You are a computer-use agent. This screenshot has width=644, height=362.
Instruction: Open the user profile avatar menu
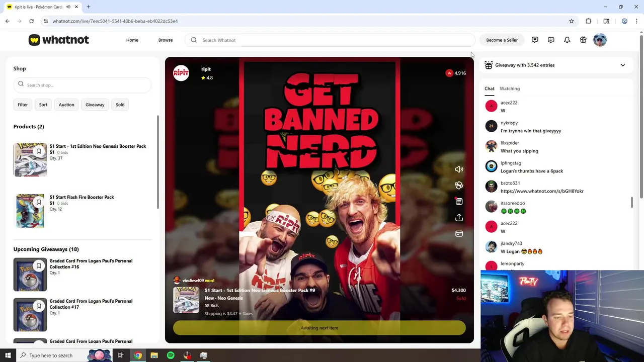coord(600,40)
